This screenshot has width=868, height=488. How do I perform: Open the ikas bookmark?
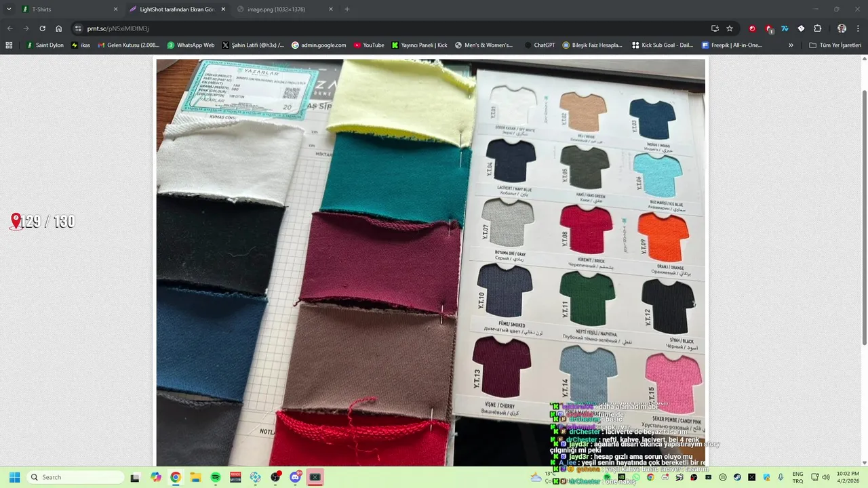(x=81, y=45)
